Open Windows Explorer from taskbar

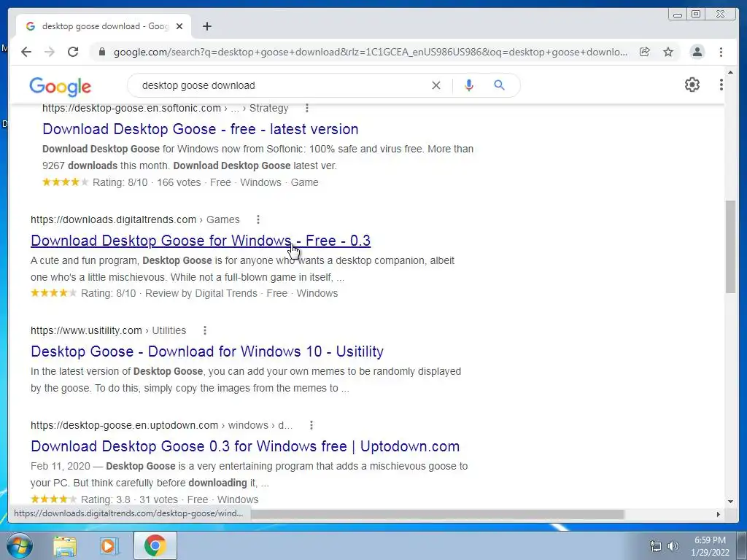(65, 545)
